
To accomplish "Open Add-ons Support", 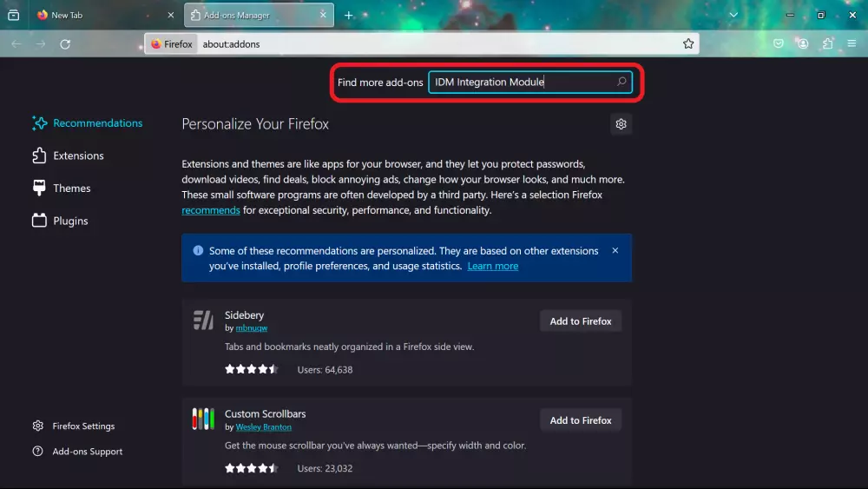I will 77,452.
